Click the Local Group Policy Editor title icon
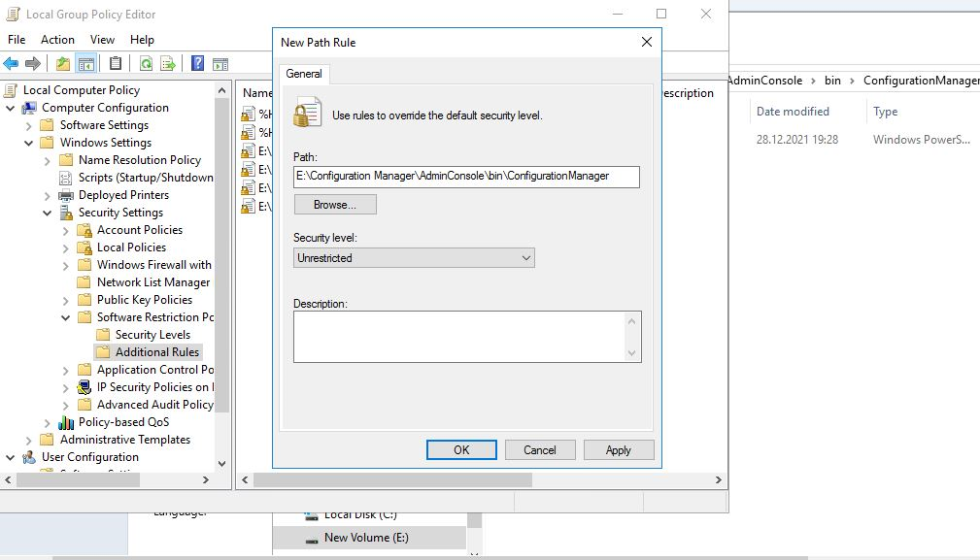The image size is (980, 560). pos(13,14)
